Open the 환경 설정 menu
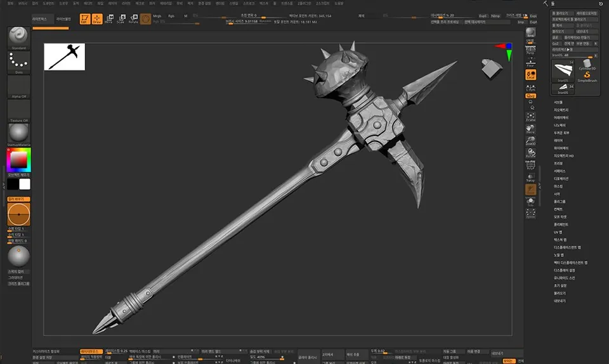609x364 pixels. 204,3
